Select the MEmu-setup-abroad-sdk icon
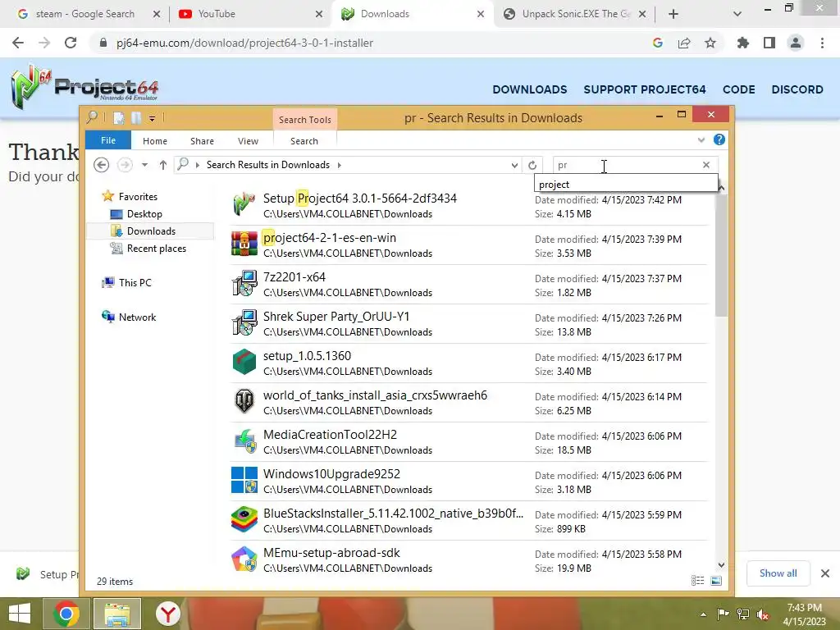840x630 pixels. click(244, 559)
